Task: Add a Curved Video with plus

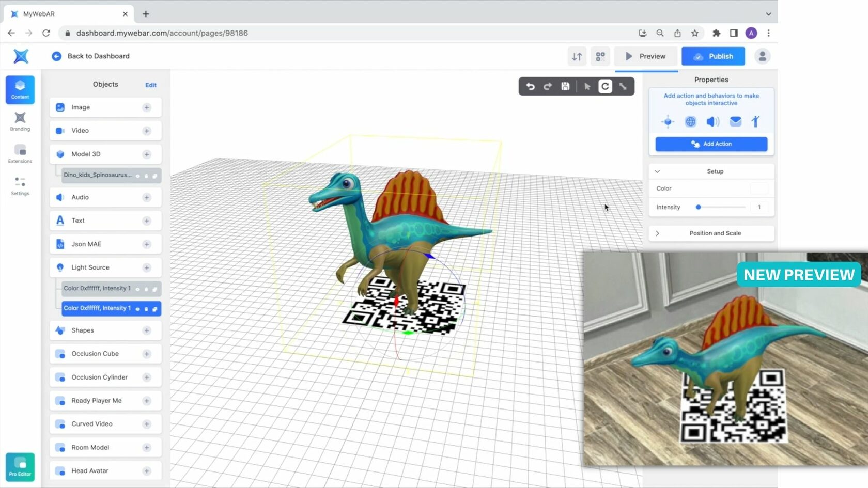Action: (x=147, y=424)
